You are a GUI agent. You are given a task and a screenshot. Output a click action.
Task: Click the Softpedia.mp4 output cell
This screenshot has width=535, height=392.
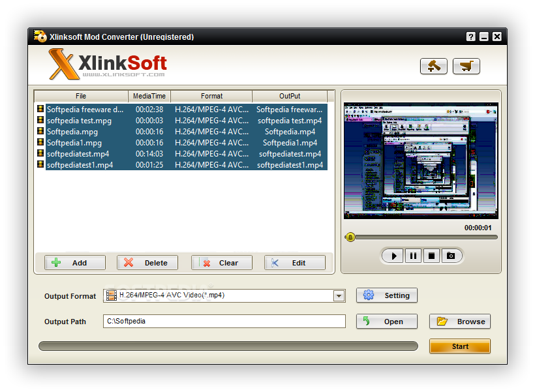(x=290, y=132)
